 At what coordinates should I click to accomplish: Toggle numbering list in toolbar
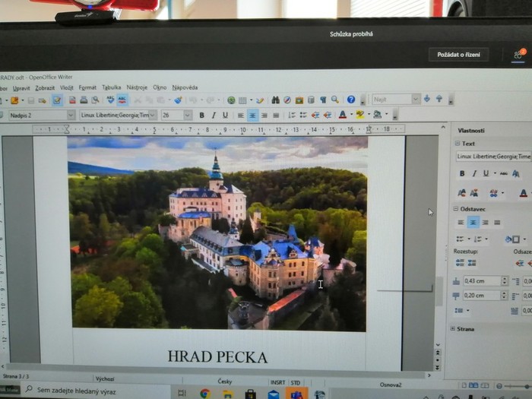click(292, 115)
